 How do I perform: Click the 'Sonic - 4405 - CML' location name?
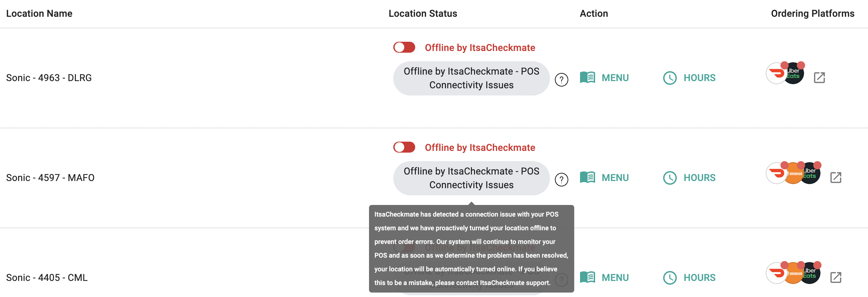pos(47,277)
